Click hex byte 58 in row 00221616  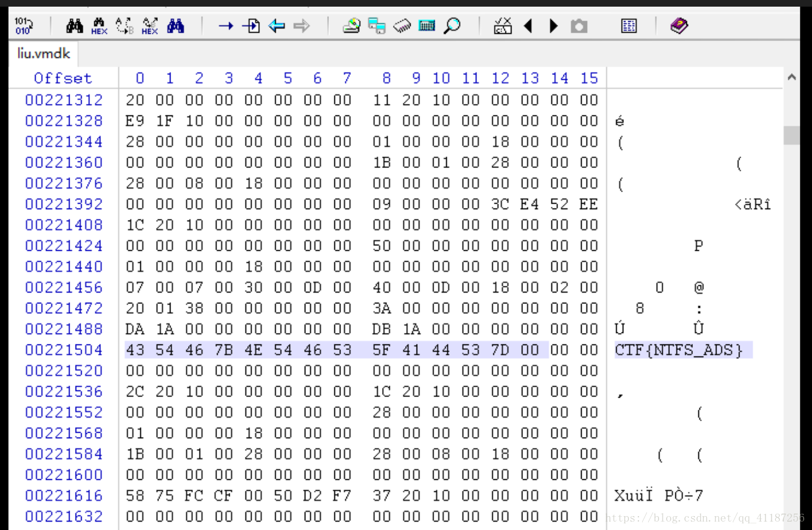pos(135,496)
